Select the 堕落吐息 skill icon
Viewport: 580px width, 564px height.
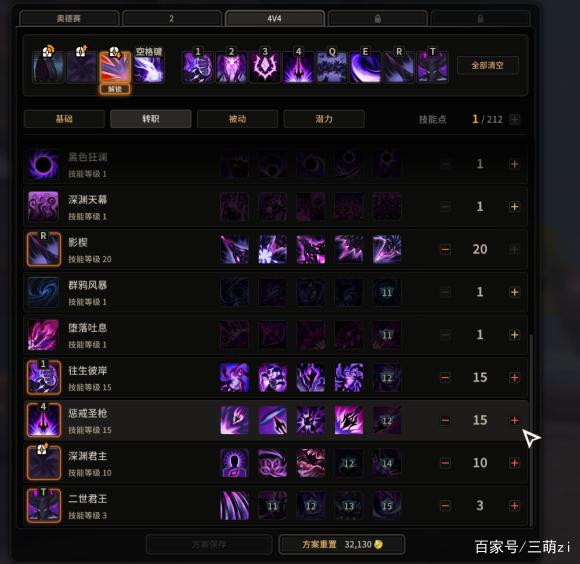point(43,335)
